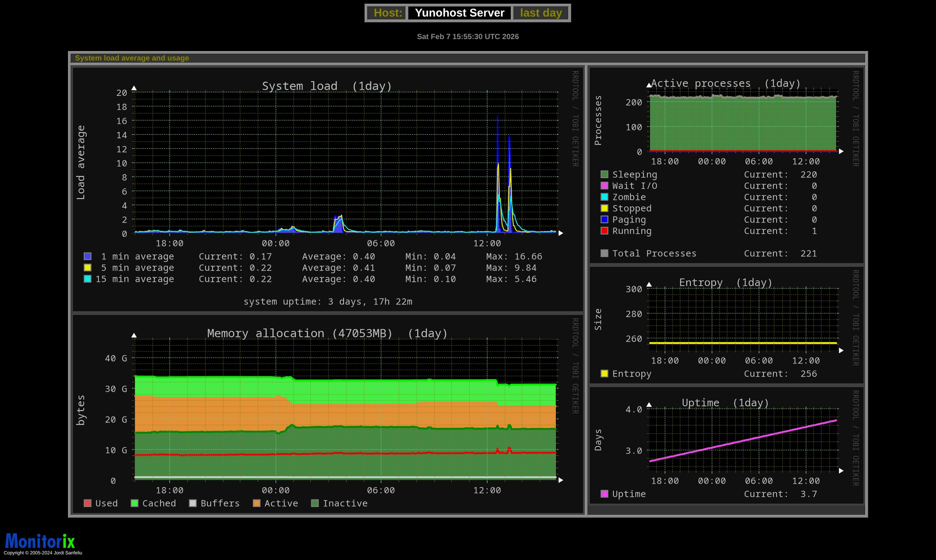Screen dimensions: 936x560
Task: Click the red Used memory legend swatch
Action: [88, 503]
